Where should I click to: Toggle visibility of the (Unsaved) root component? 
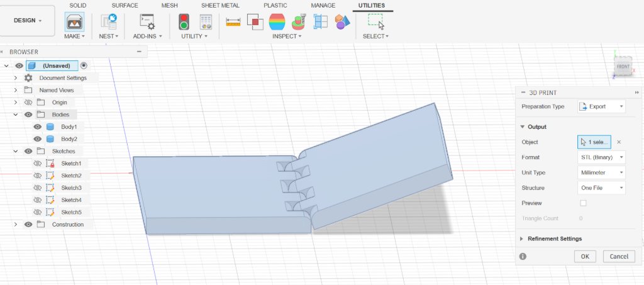[19, 65]
